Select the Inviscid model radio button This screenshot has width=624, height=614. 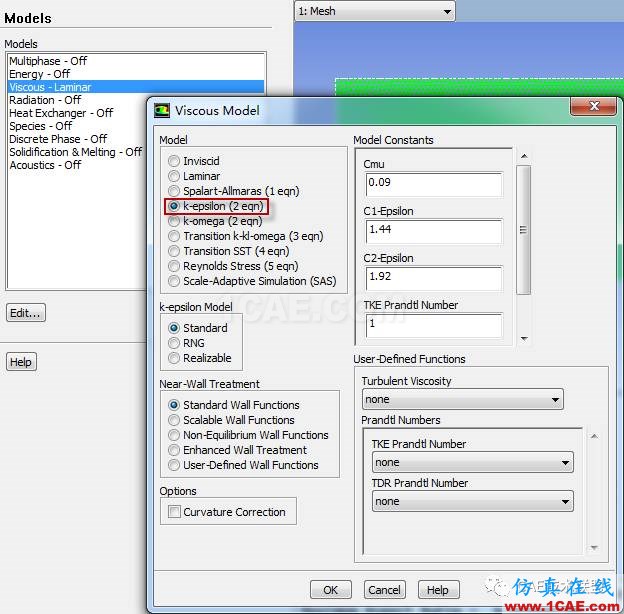tap(174, 161)
